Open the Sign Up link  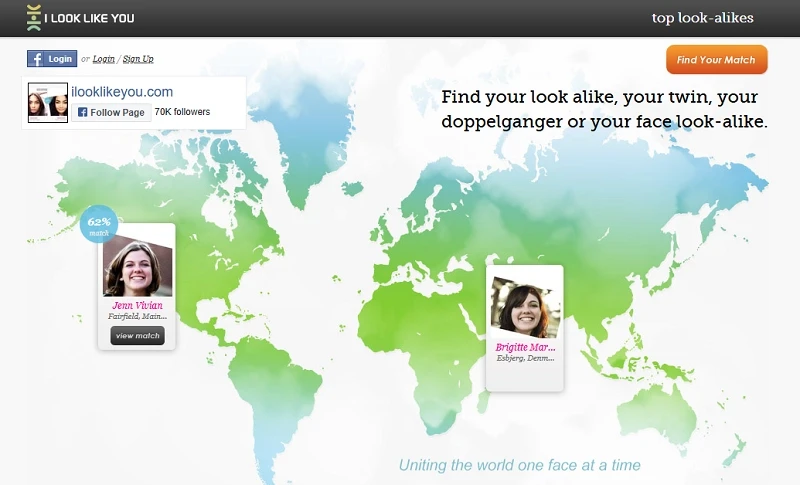click(x=138, y=59)
